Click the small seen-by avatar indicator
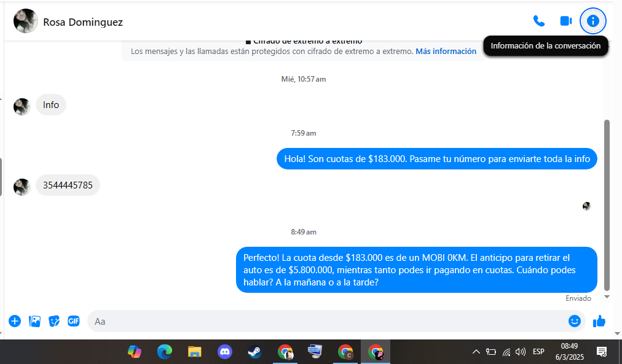 point(586,206)
